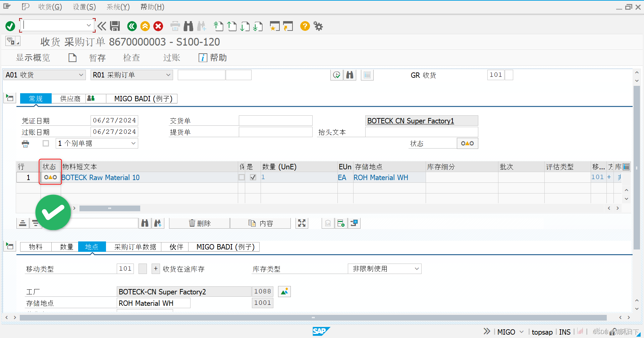
Task: Click the find item binoculars below table
Action: pos(145,223)
